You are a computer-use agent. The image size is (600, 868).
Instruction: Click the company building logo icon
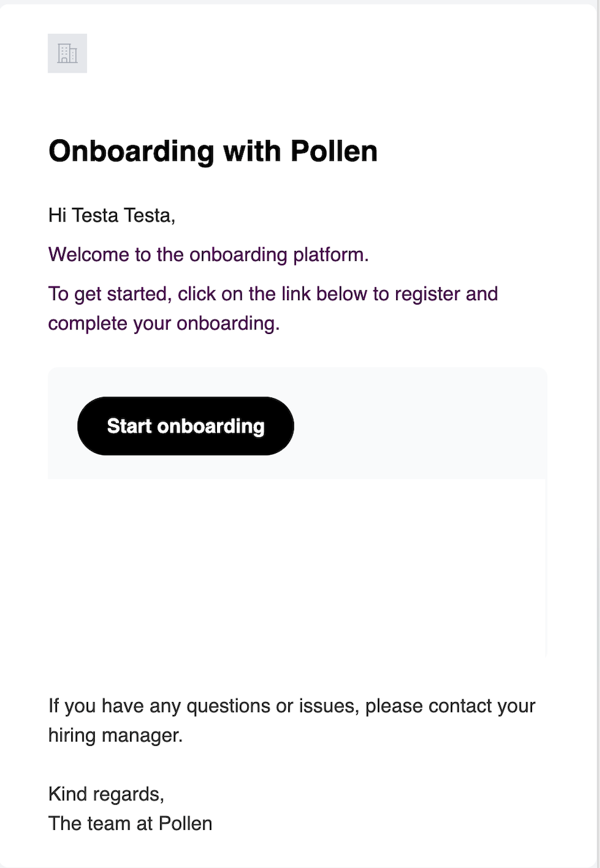pyautogui.click(x=67, y=53)
